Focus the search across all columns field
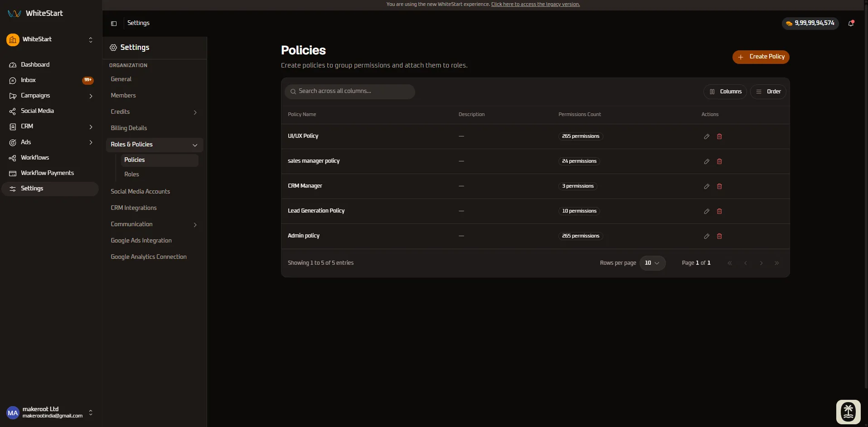868x427 pixels. [349, 92]
